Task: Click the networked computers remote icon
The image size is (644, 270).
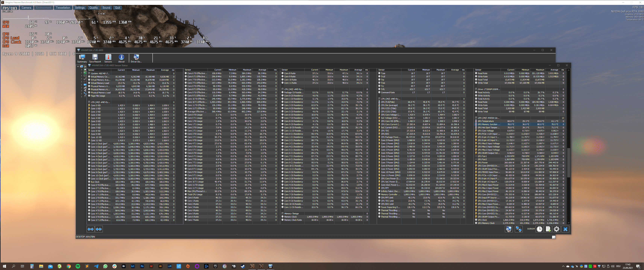Action: pyautogui.click(x=519, y=229)
